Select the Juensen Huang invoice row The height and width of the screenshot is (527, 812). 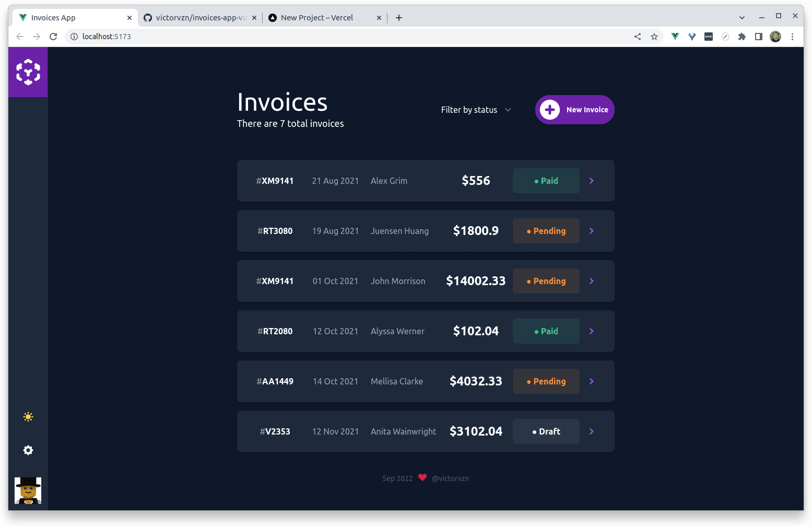399,231
